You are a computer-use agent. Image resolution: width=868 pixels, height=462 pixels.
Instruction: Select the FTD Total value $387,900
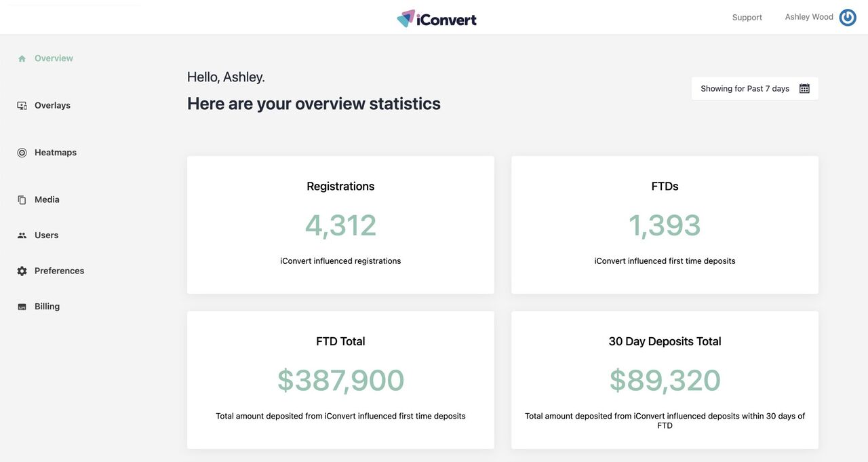(x=340, y=381)
